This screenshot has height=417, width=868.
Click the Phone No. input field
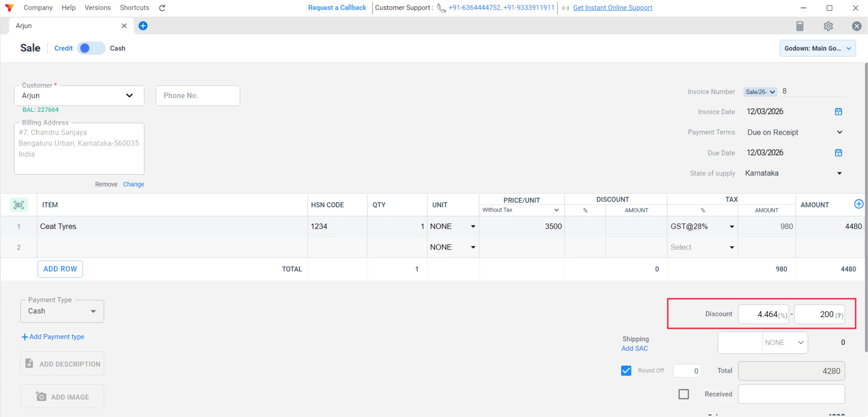[x=198, y=96]
